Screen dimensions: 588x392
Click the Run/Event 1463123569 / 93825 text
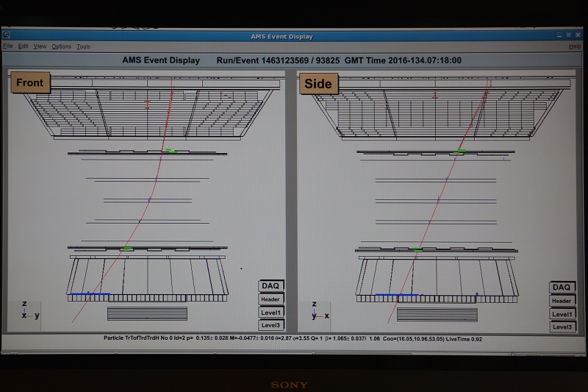point(278,60)
